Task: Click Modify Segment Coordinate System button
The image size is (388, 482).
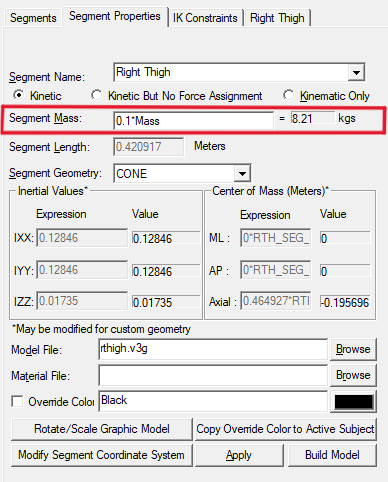Action: point(102,455)
